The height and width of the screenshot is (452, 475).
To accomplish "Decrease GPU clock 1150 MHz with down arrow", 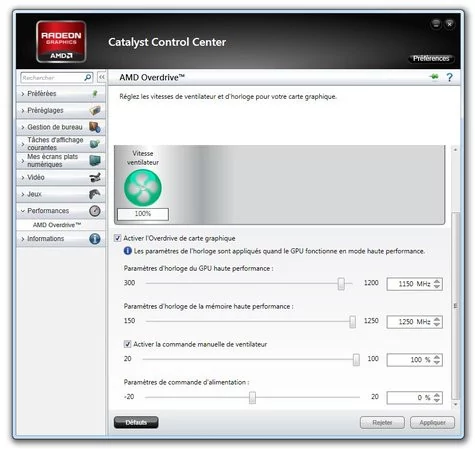I will point(437,287).
